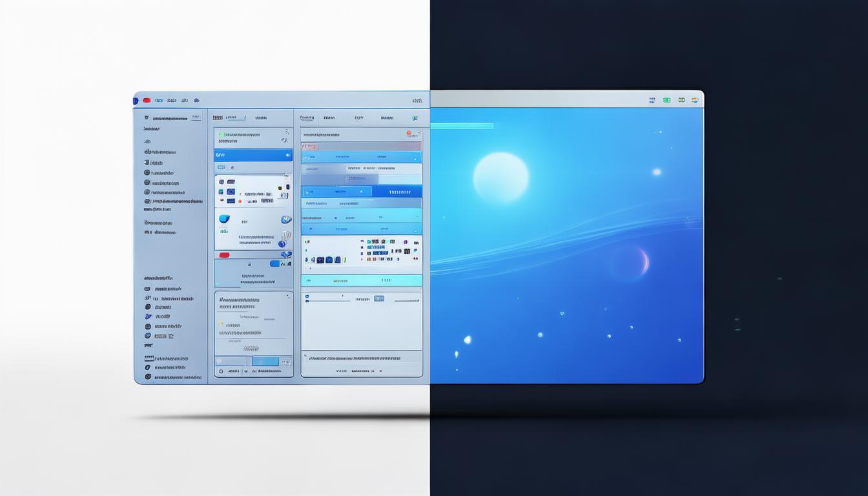Click the green battery icon in the top-right title bar
Viewport: 868px width, 496px height.
[666, 100]
